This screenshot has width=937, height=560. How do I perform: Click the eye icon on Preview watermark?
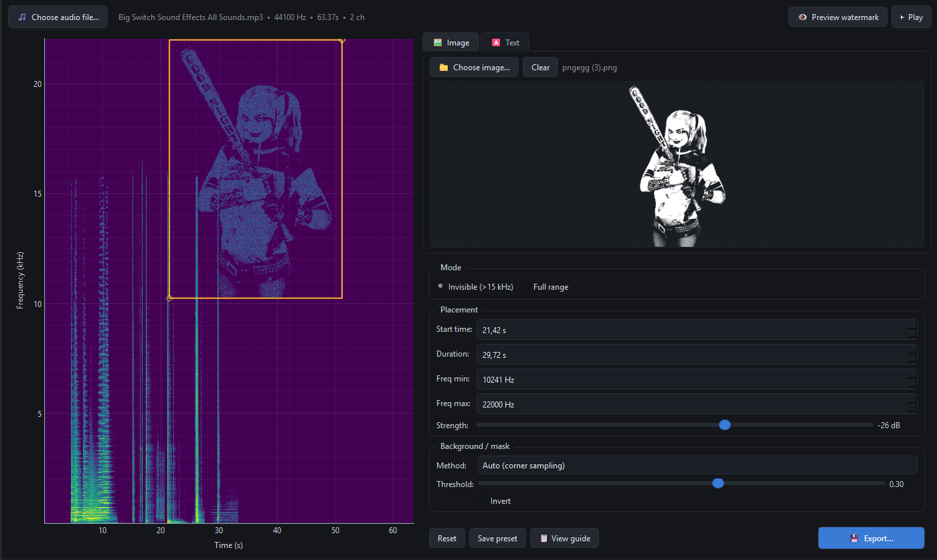coord(802,17)
